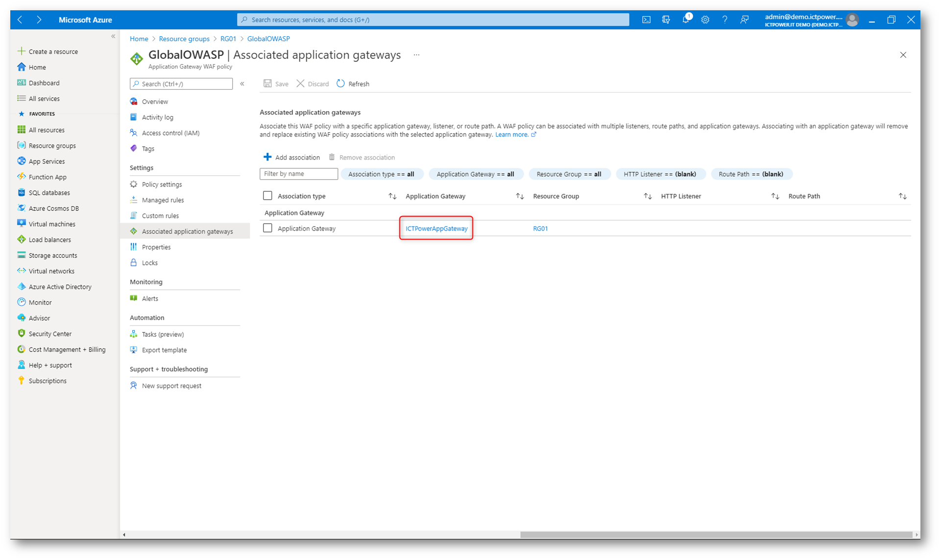Screen dimensions: 941x560
Task: Sort by HTTP Listener column arrows
Action: pos(775,196)
